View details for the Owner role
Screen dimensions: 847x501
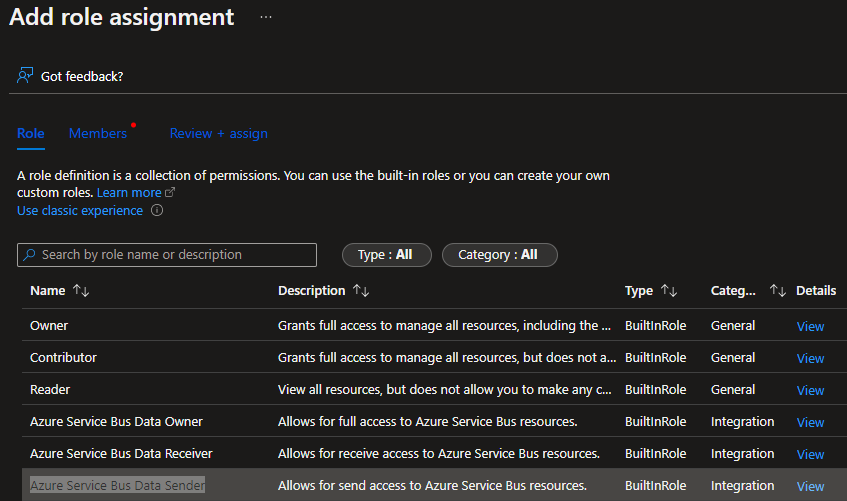click(x=810, y=326)
